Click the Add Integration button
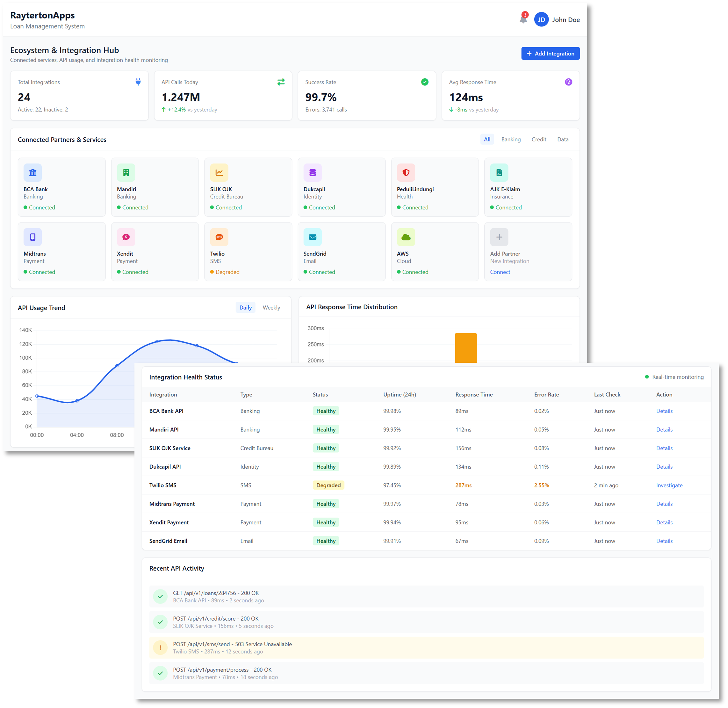This screenshot has width=728, height=708. coord(550,53)
